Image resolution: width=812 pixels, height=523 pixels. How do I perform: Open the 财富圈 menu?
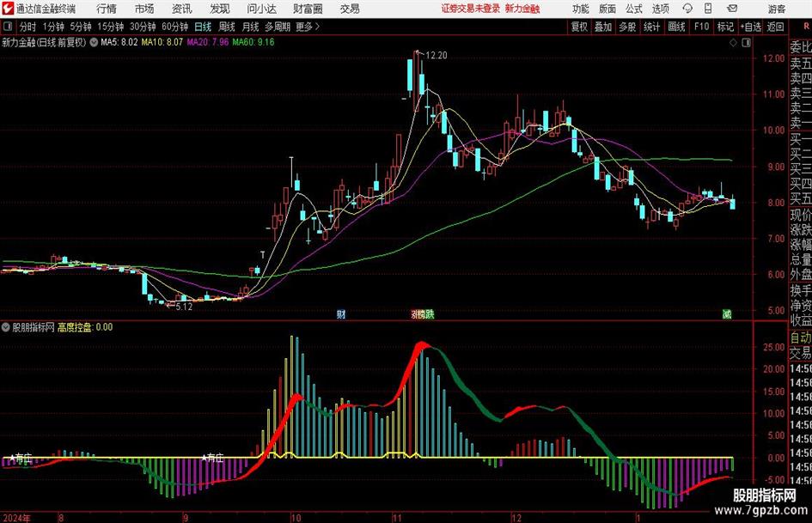308,9
